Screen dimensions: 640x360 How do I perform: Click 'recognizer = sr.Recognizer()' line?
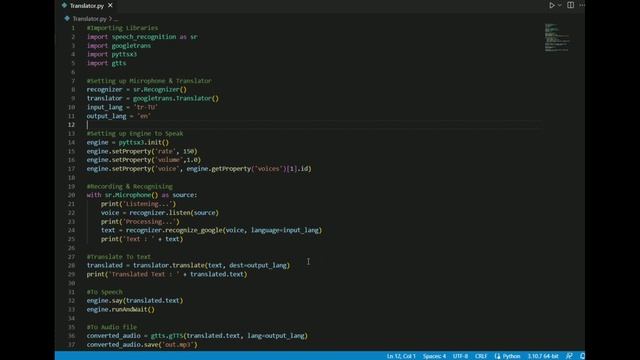tap(136, 89)
